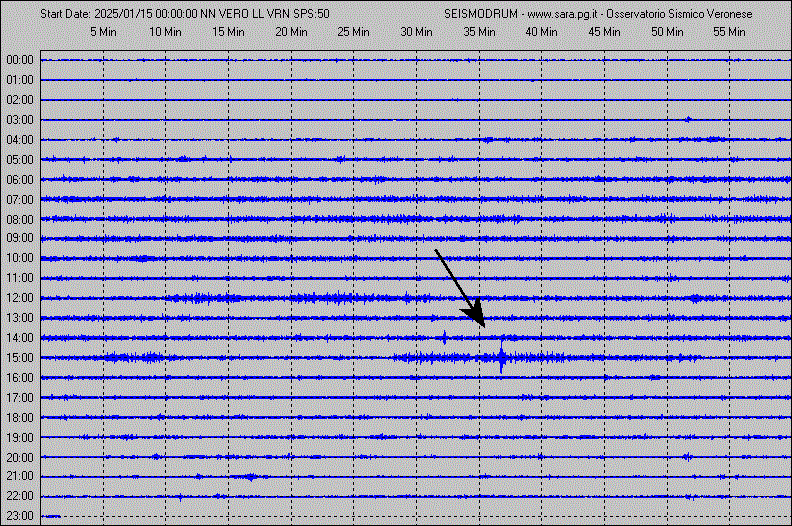Select the 17:00 hour label
The image size is (792, 526).
pyautogui.click(x=20, y=398)
